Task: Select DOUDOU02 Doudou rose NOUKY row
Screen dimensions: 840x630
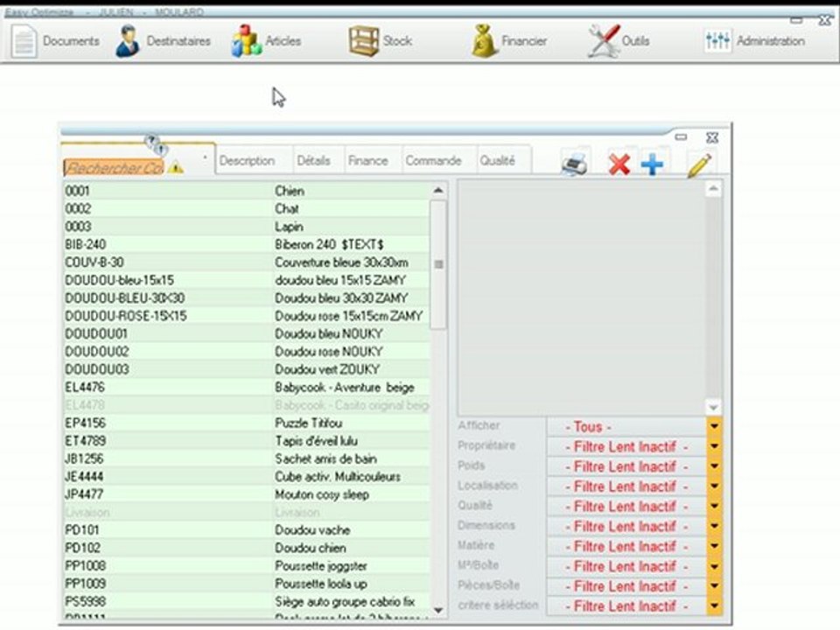Action: [x=247, y=352]
